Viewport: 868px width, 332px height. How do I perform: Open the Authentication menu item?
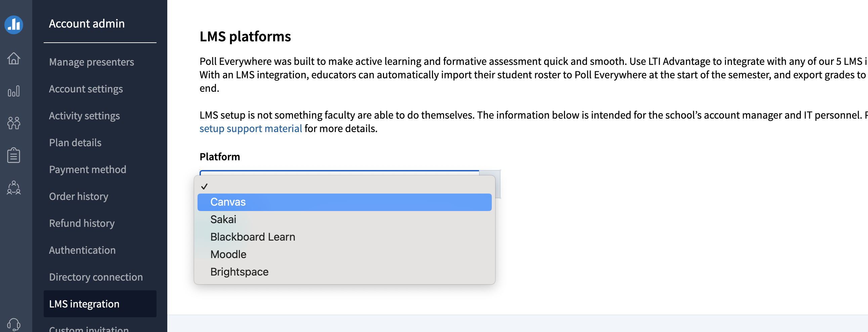click(83, 250)
